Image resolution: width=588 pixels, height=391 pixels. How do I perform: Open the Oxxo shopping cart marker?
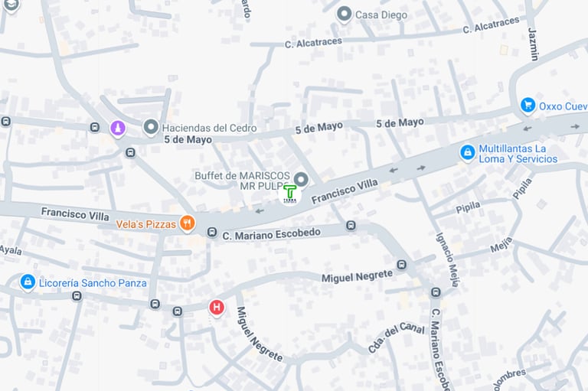pyautogui.click(x=528, y=105)
